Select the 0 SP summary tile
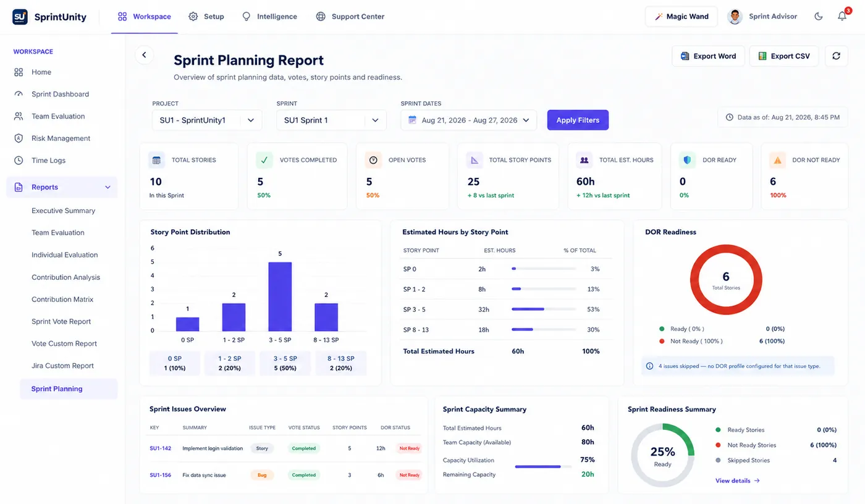 [174, 363]
